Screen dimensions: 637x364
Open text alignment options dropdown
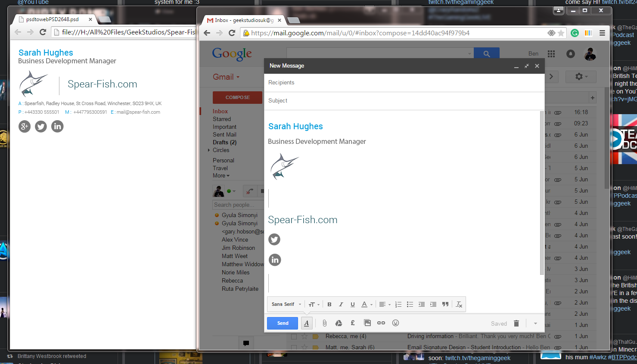pyautogui.click(x=385, y=305)
